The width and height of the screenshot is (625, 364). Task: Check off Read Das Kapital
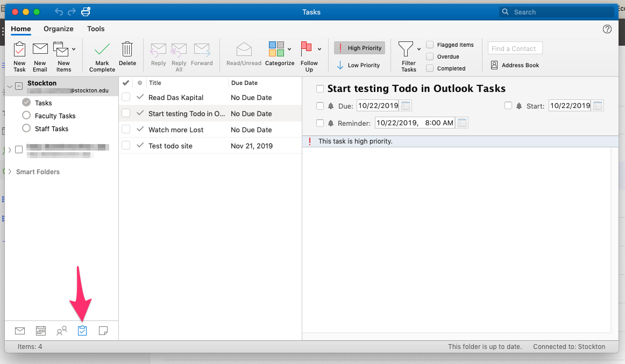126,97
